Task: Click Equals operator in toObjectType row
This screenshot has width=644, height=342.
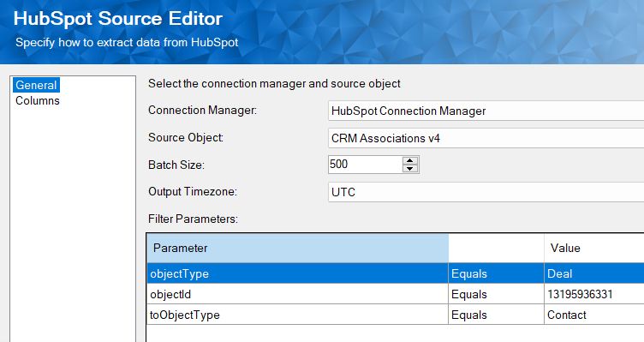Action: click(x=496, y=315)
